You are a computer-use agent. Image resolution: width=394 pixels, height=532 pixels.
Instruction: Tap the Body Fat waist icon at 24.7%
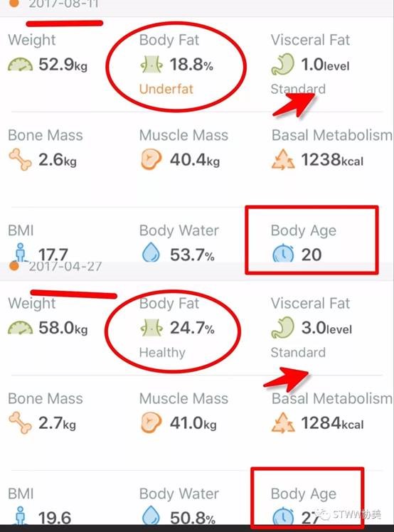[151, 328]
